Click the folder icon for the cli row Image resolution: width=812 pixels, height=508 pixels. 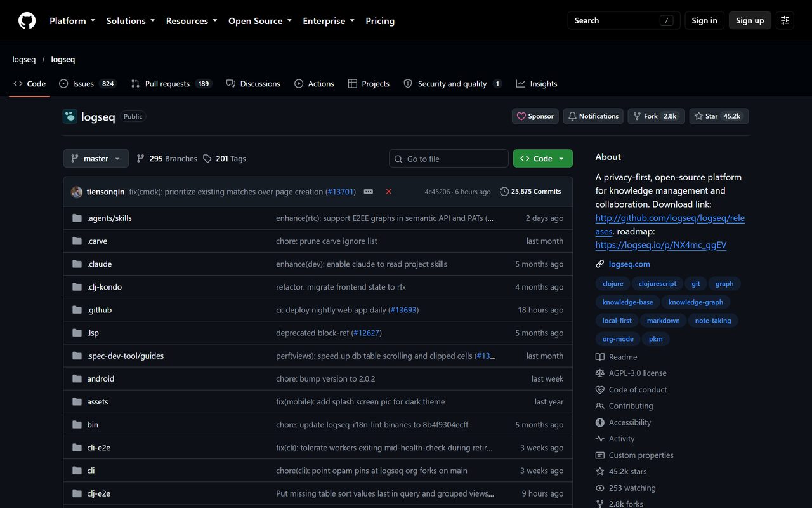(77, 471)
